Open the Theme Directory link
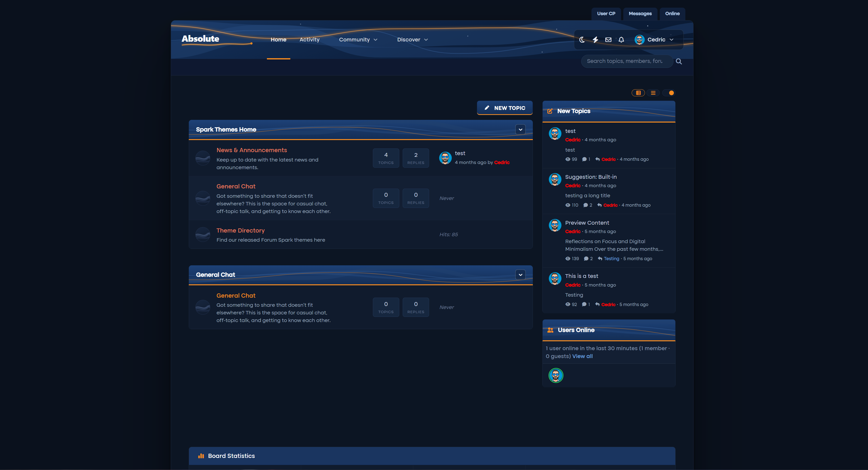The width and height of the screenshot is (868, 470). coord(240,231)
